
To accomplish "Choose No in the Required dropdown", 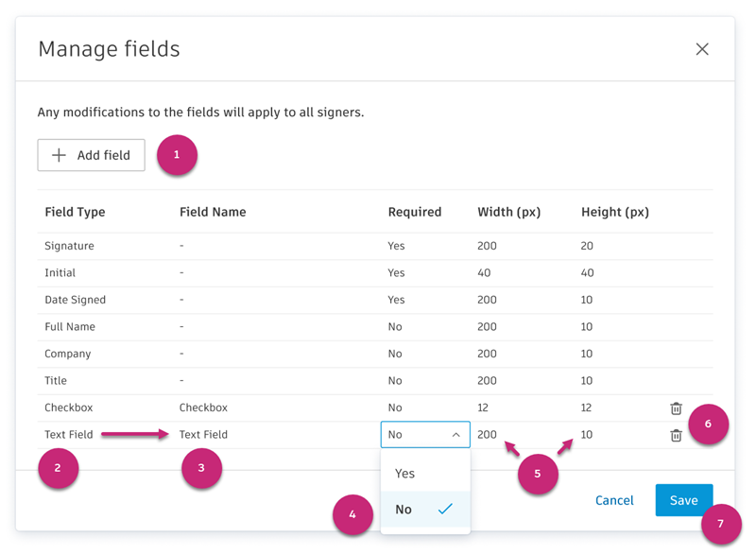I will click(404, 509).
